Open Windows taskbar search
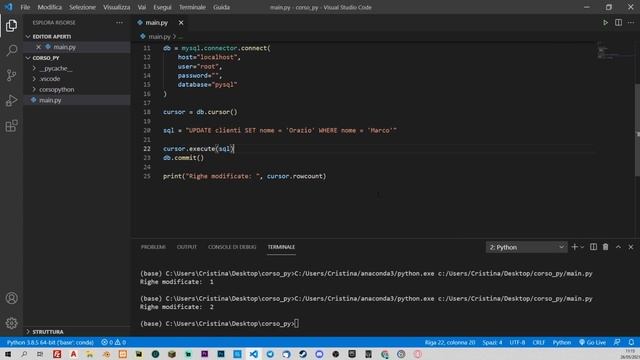The width and height of the screenshot is (640, 360). [x=24, y=354]
